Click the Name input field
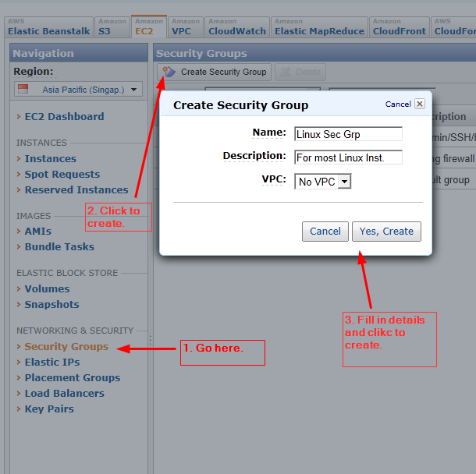Viewport: 476px width, 474px height. 348,134
